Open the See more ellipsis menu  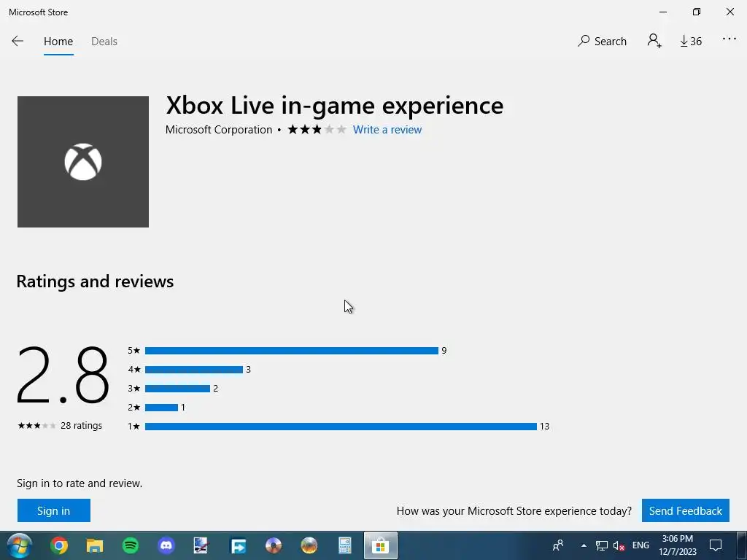click(729, 39)
